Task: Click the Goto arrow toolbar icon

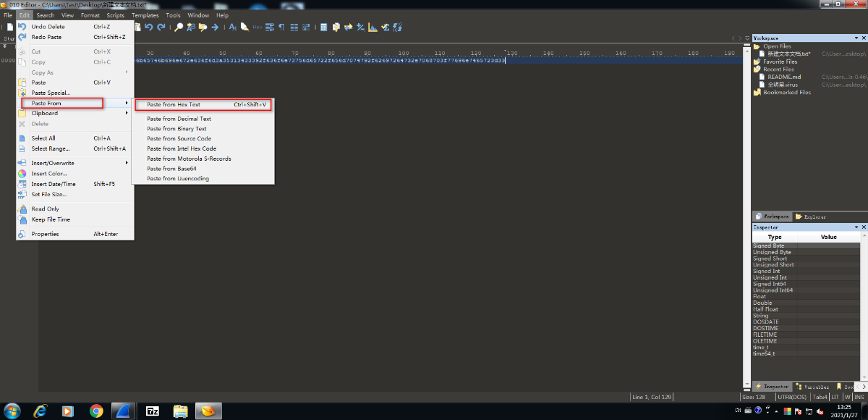Action: tap(215, 27)
